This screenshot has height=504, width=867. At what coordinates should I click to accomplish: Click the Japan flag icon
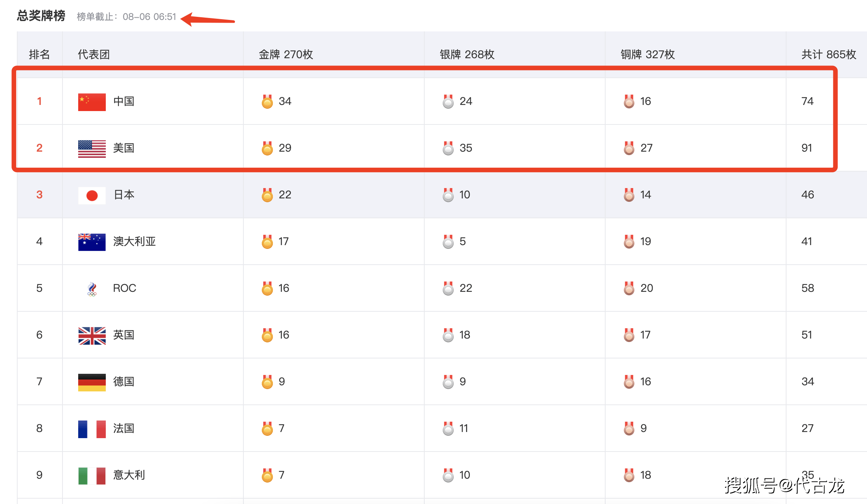(x=92, y=195)
